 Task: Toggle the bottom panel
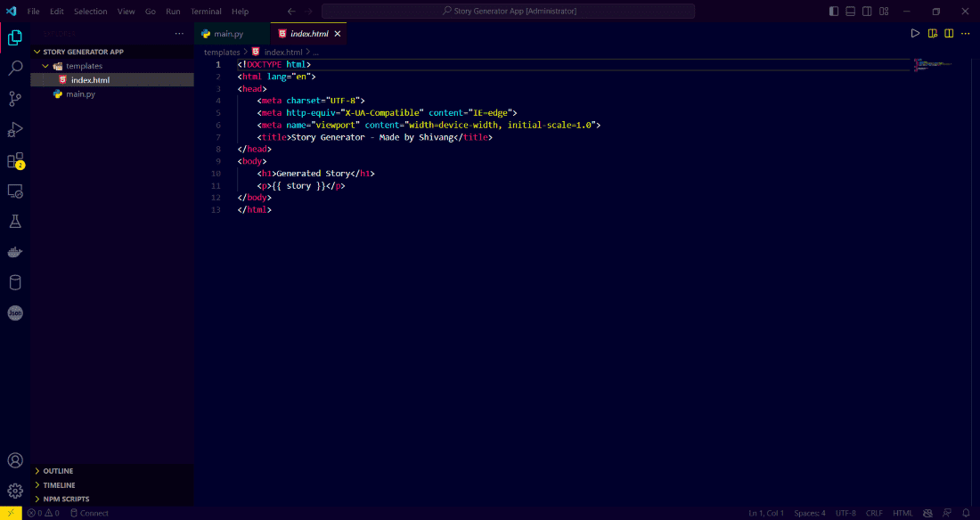tap(851, 12)
